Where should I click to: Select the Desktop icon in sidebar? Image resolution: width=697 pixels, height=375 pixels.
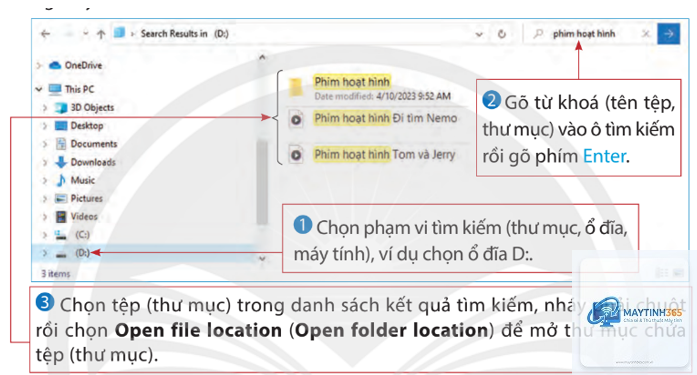[x=60, y=126]
